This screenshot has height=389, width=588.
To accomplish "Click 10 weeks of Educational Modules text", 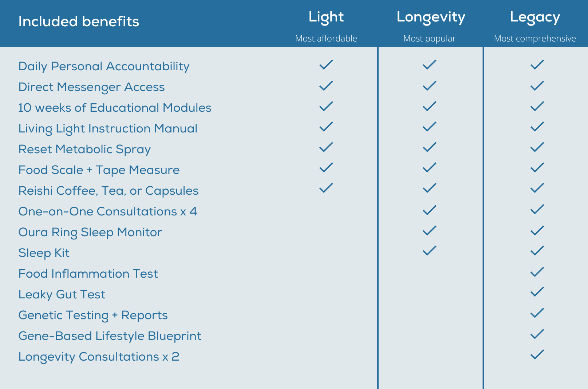I will (115, 108).
